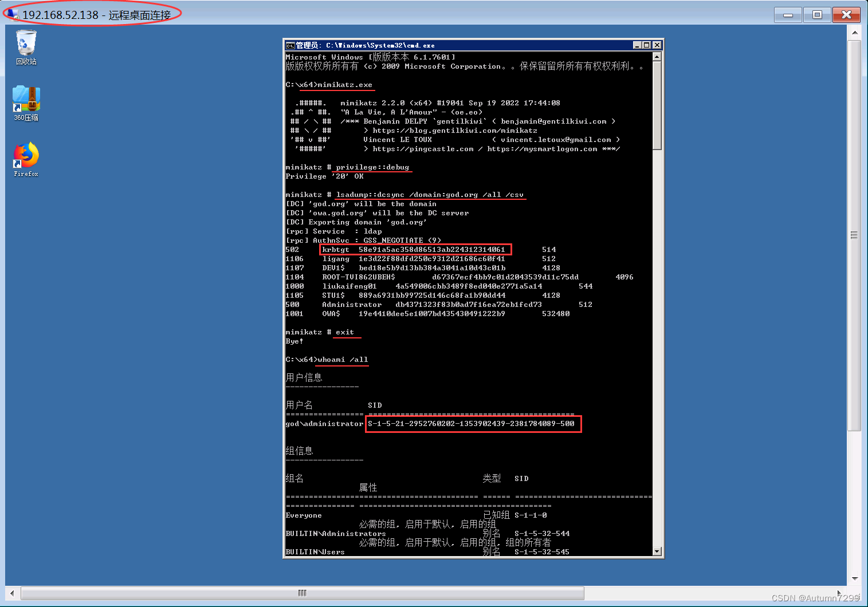Minimize the cmd.exe console window
868x607 pixels.
pyautogui.click(x=637, y=45)
